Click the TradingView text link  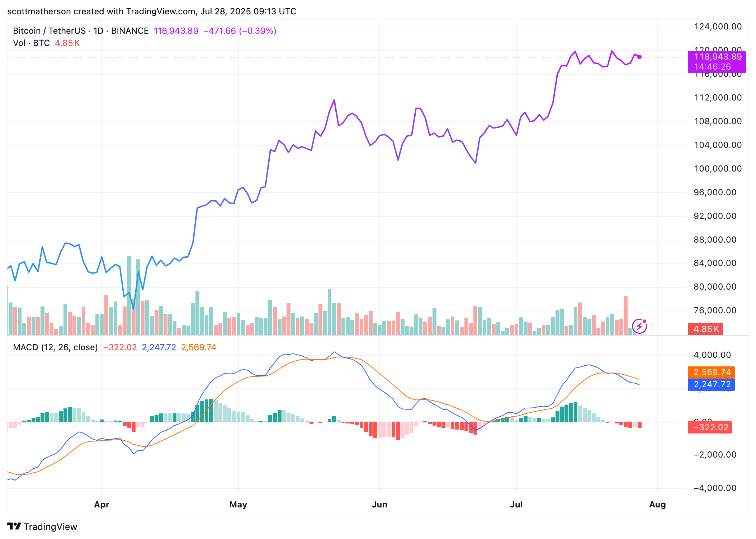tap(51, 527)
